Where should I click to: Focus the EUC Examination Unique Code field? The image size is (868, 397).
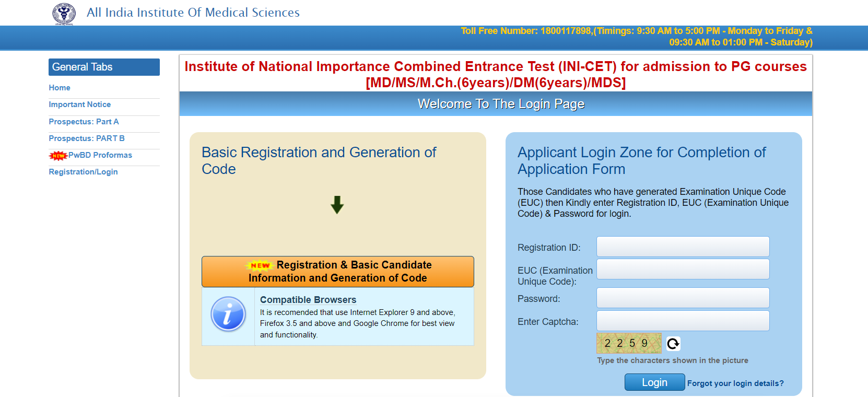point(683,269)
